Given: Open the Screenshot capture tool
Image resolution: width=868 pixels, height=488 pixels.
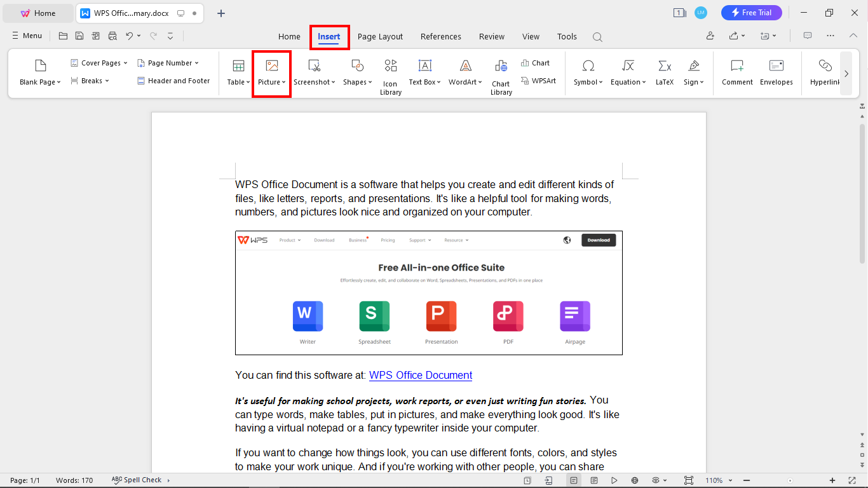Looking at the screenshot, I should point(314,72).
